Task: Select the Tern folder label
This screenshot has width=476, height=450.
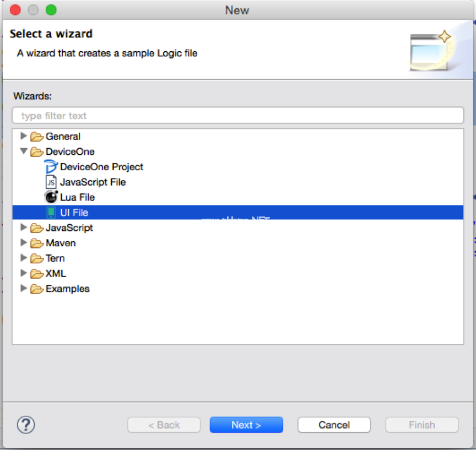Action: (x=55, y=258)
